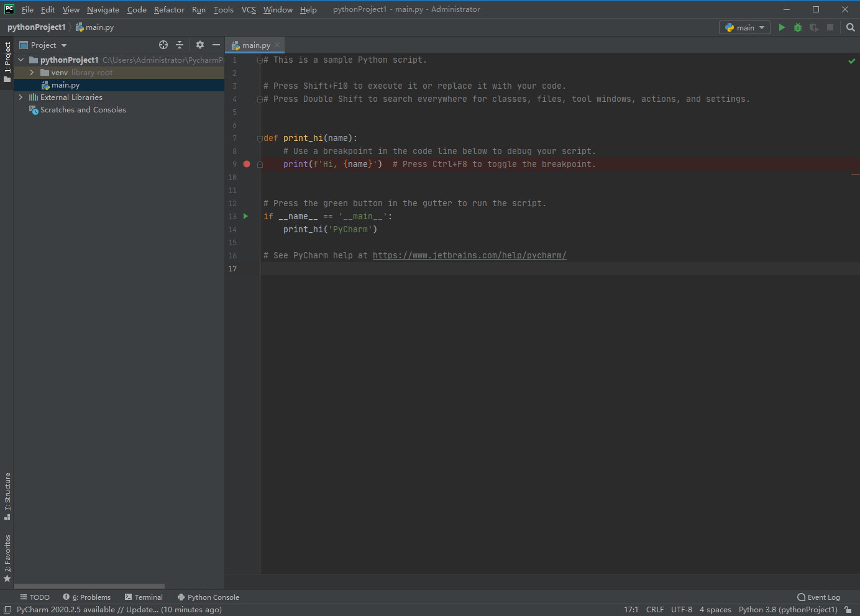Select opened file using the crosshair icon
Image resolution: width=860 pixels, height=616 pixels.
pos(163,45)
